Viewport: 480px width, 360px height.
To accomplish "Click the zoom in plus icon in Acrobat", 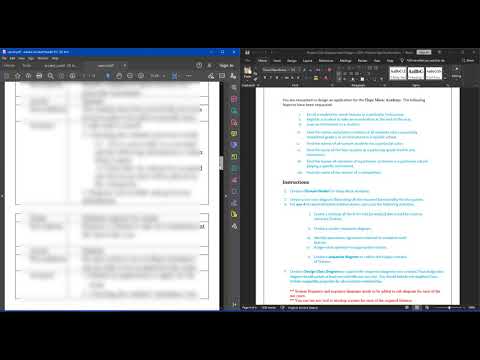I will (141, 76).
